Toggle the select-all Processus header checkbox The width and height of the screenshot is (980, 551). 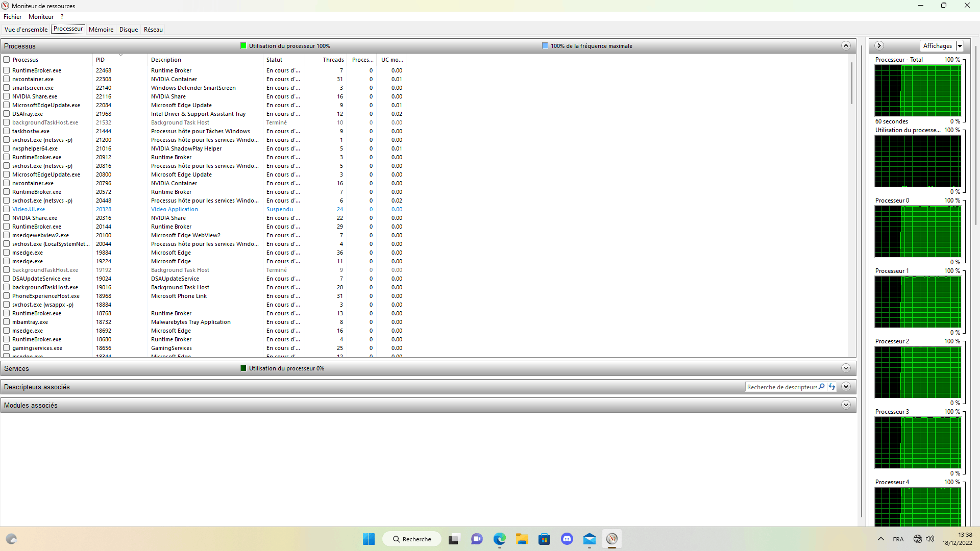[7, 60]
